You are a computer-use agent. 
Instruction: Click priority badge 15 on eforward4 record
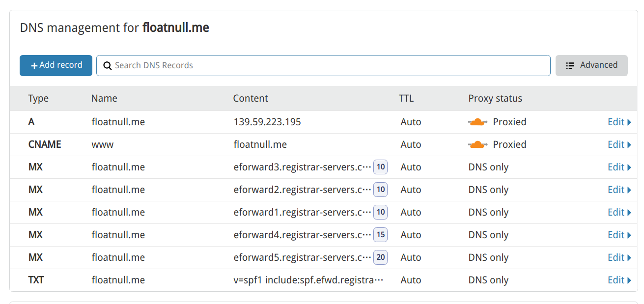[381, 235]
